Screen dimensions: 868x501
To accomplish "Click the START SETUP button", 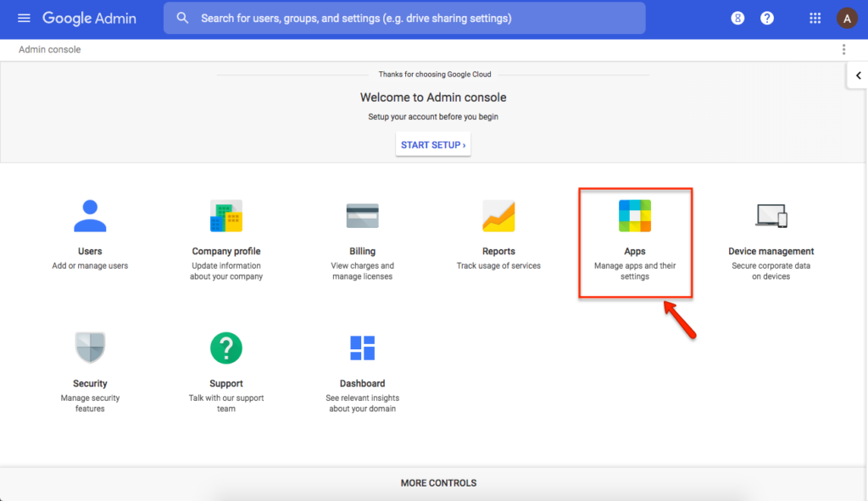I will (x=433, y=144).
